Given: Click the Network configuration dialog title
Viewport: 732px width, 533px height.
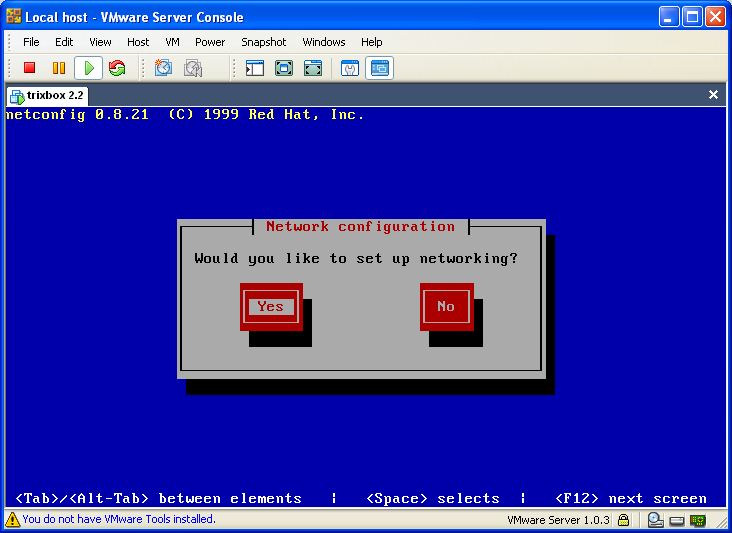Looking at the screenshot, I should click(x=360, y=227).
